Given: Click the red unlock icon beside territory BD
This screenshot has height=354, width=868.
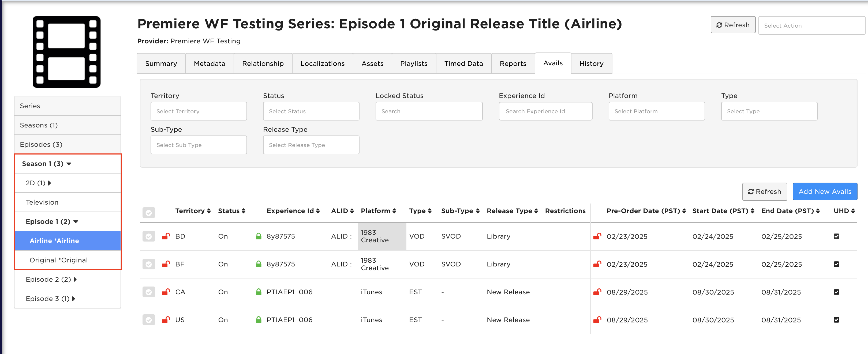Looking at the screenshot, I should pyautogui.click(x=166, y=236).
